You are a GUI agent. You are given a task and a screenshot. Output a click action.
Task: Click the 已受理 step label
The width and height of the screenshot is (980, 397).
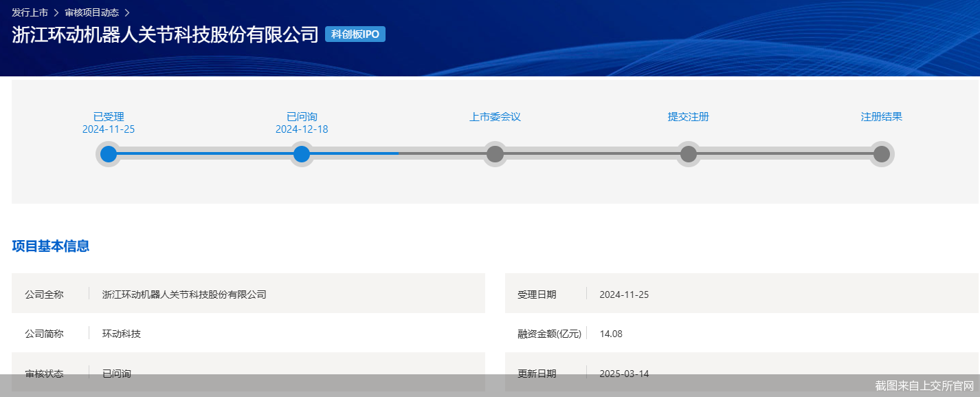109,117
